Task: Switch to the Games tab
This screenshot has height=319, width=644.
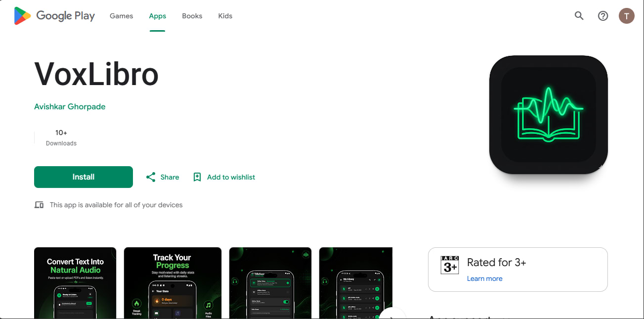Action: point(121,16)
